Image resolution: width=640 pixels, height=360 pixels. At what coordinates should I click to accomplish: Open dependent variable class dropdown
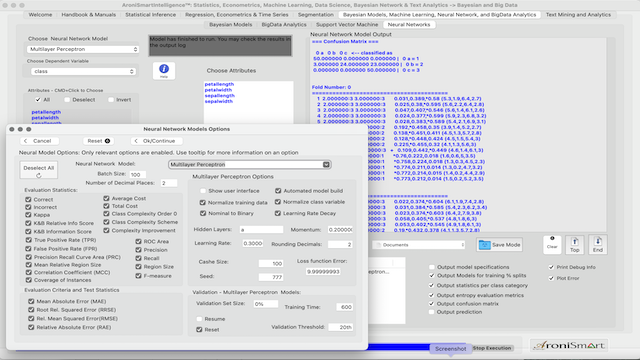pos(83,71)
